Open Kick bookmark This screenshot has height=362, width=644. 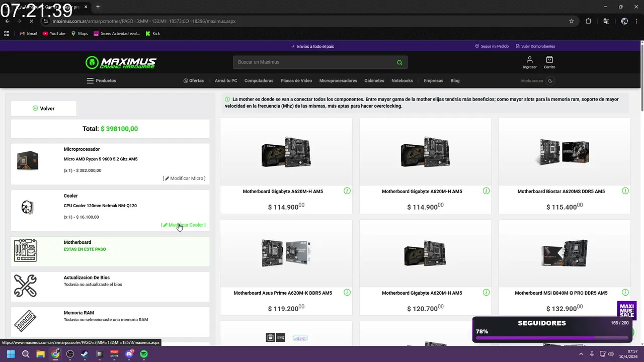[x=152, y=34]
